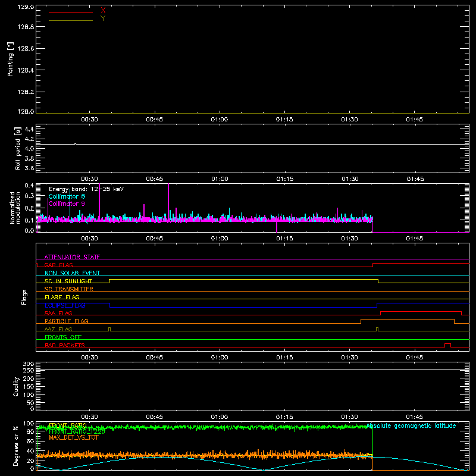476x476 pixels.
Task: Click the 01:15 label under Normalized modulation plot
Action: pos(284,239)
